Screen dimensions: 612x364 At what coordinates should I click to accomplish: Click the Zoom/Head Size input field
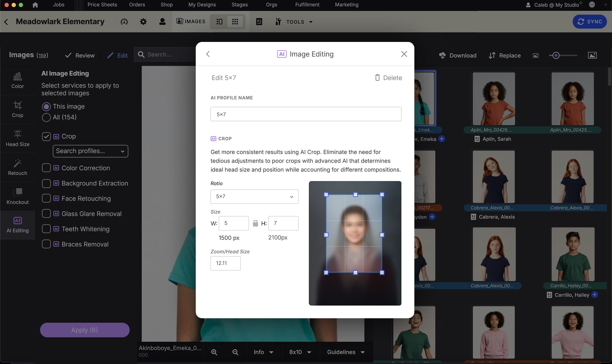click(225, 263)
